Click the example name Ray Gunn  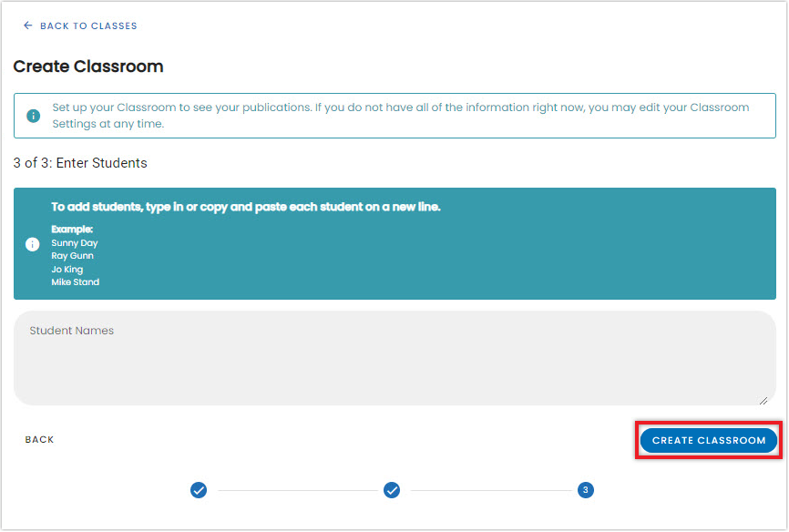tap(73, 256)
